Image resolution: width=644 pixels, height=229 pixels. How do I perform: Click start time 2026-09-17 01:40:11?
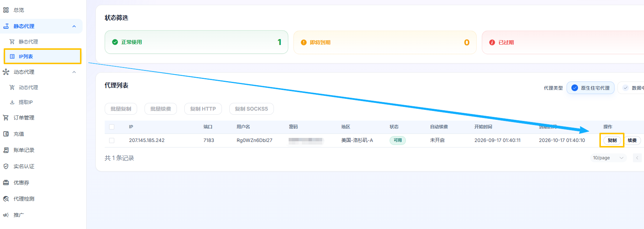[497, 140]
